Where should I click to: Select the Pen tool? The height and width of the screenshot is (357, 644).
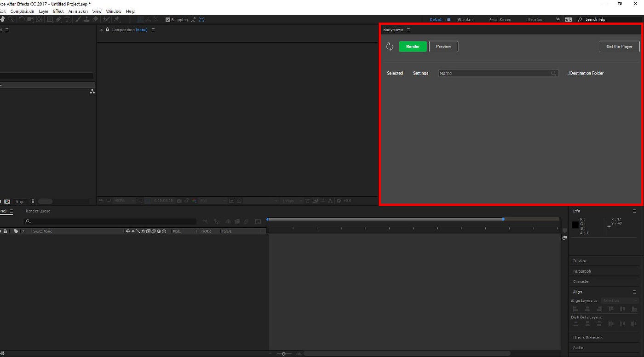58,19
